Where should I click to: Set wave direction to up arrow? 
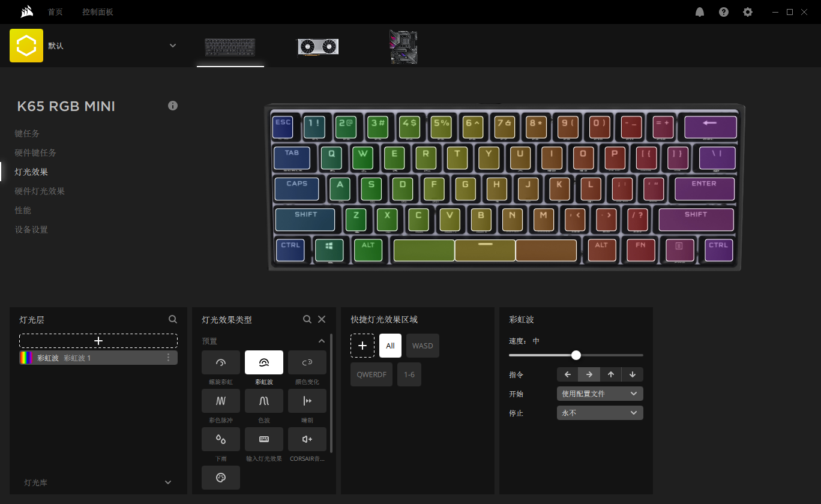click(x=611, y=374)
